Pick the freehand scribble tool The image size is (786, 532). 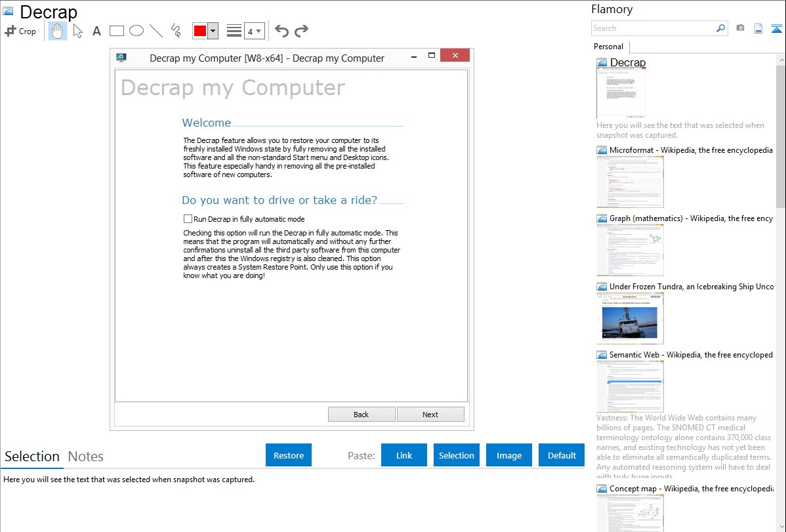pos(176,31)
